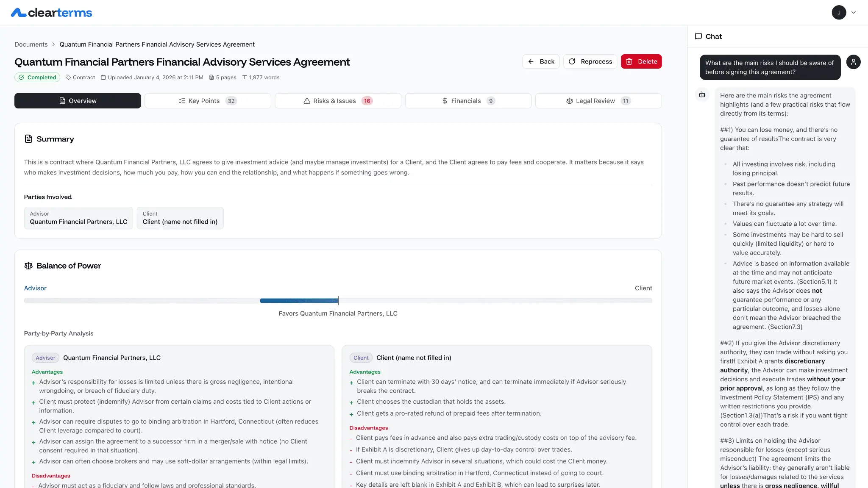
Task: Click the left arrow icon in Back
Action: coord(531,61)
